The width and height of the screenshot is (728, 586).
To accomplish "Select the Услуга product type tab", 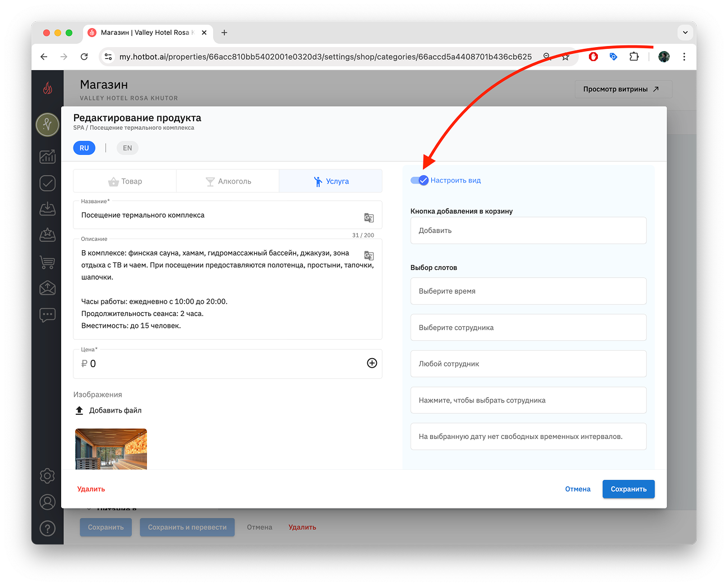I will coord(331,181).
